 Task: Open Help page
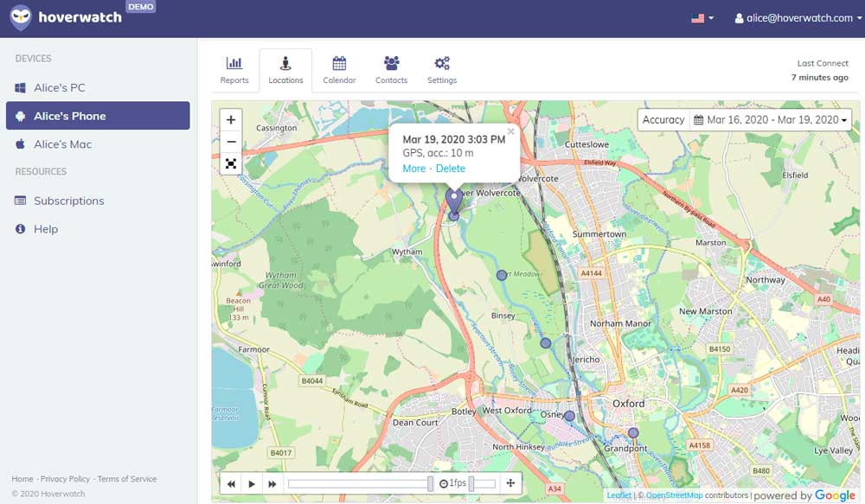[x=99, y=229]
